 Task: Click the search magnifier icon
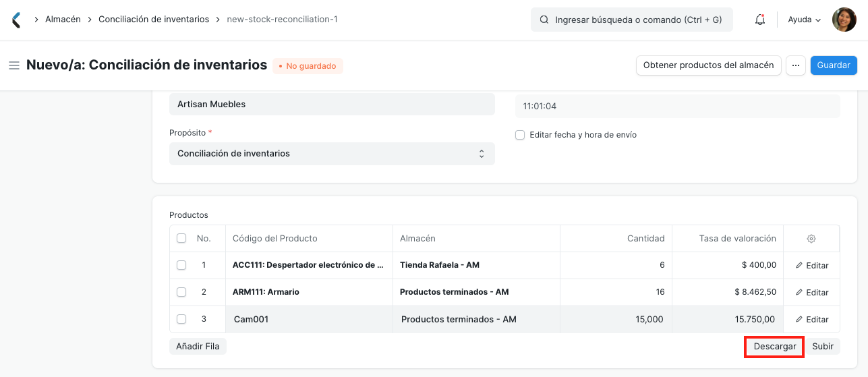coord(544,20)
